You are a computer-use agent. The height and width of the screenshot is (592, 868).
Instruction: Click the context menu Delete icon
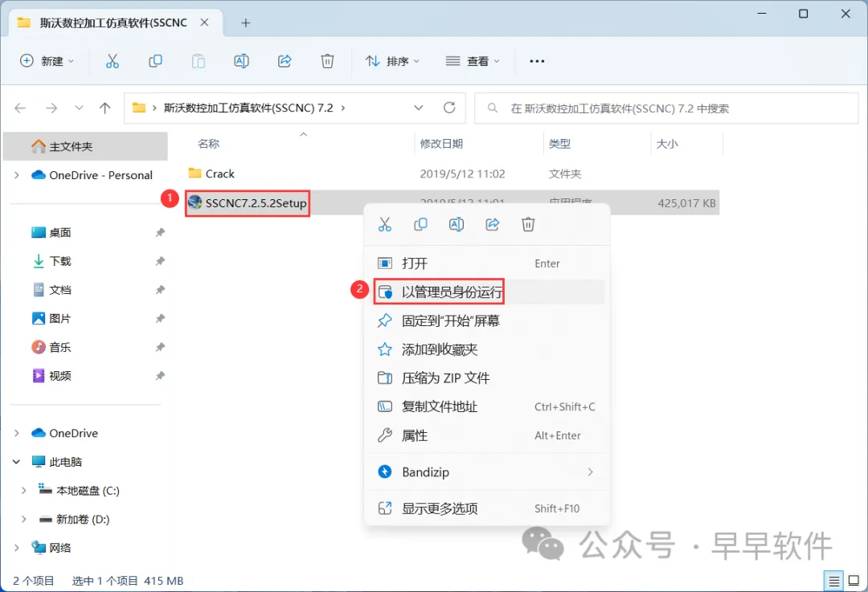coord(528,224)
